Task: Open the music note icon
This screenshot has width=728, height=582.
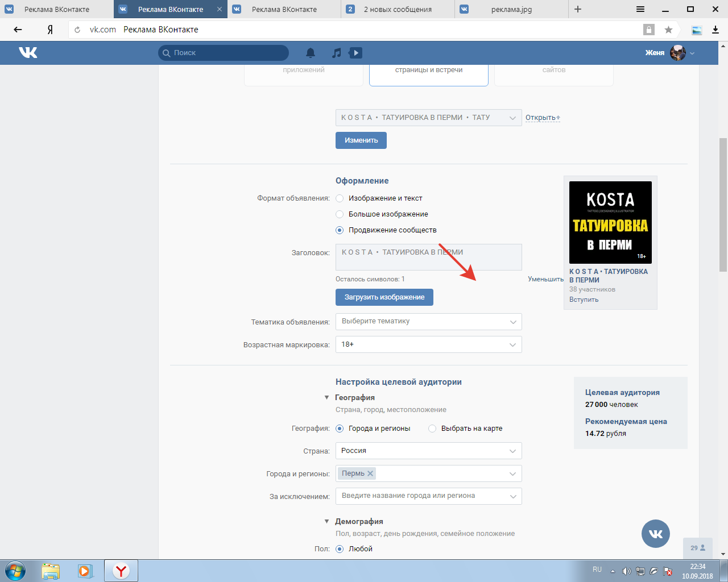Action: click(337, 53)
